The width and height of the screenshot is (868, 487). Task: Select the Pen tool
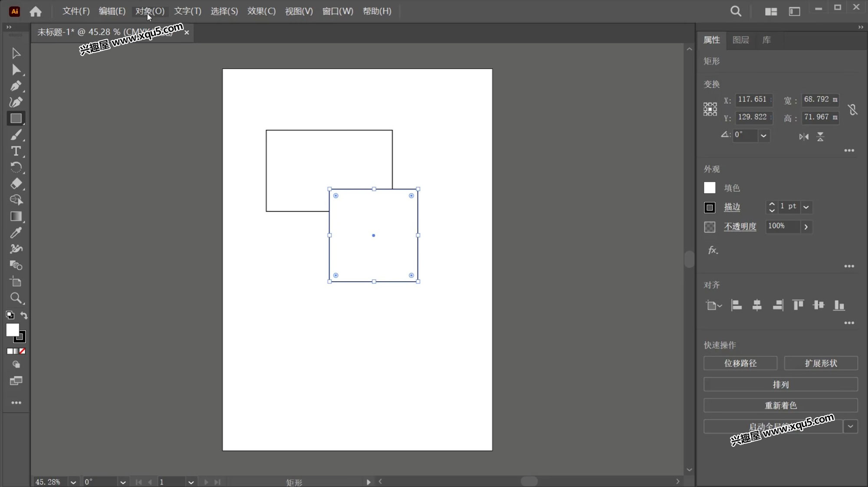click(16, 86)
